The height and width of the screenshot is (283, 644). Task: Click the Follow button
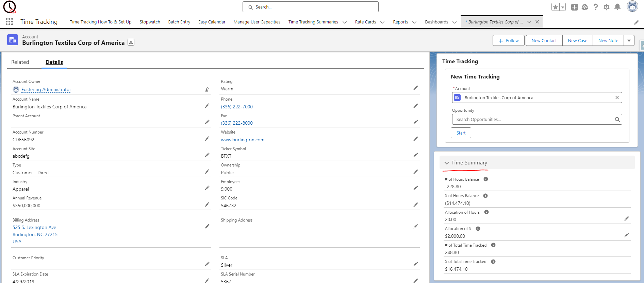[509, 40]
